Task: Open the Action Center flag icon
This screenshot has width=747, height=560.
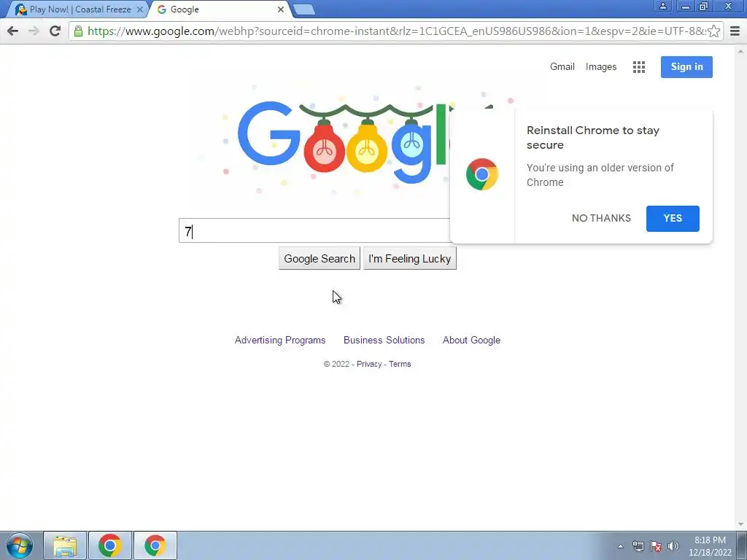Action: 656,546
